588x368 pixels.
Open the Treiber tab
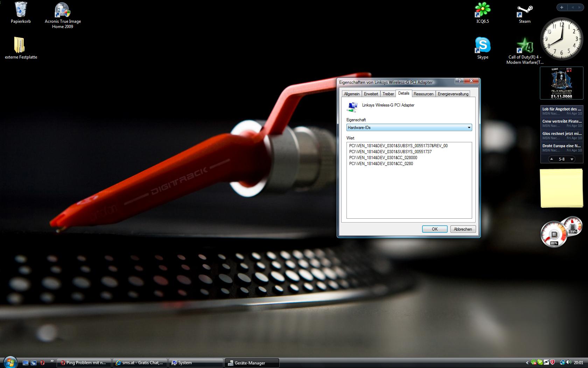388,94
